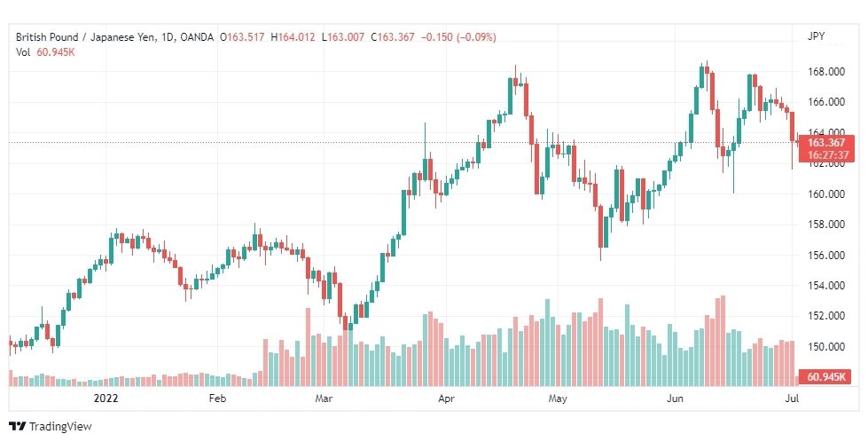The image size is (868, 442).
Task: Click the Jun time axis label
Action: [x=676, y=399]
